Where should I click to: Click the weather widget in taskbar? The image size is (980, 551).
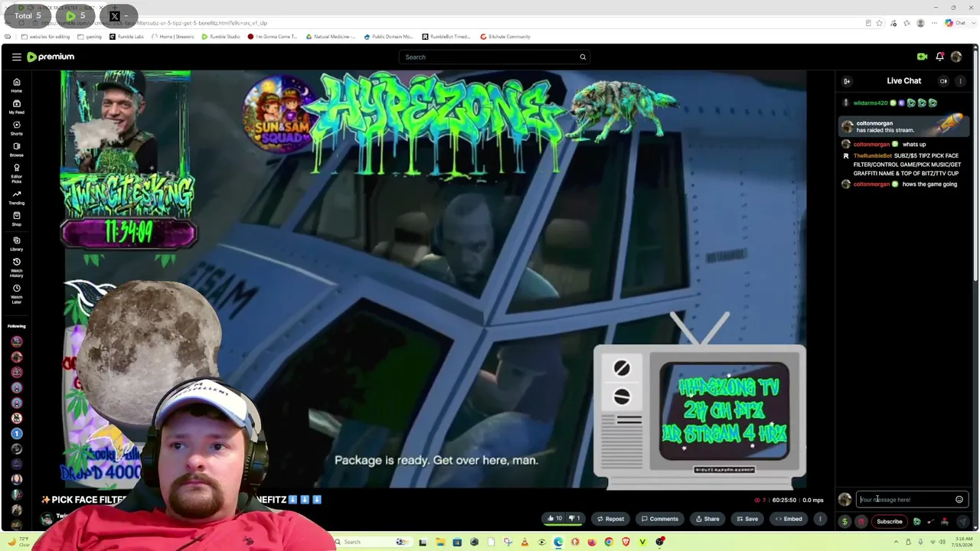pyautogui.click(x=18, y=542)
